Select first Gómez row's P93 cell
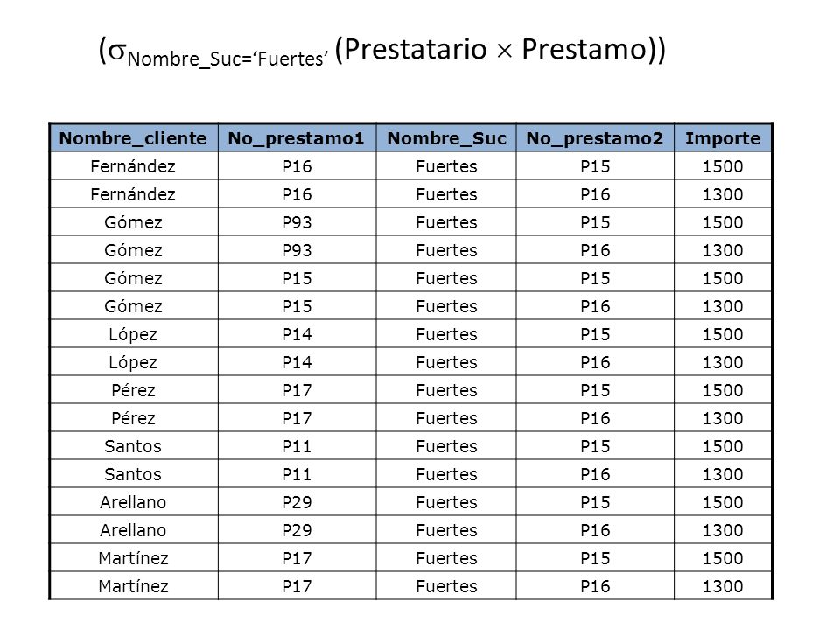The height and width of the screenshot is (630, 840). click(x=297, y=221)
